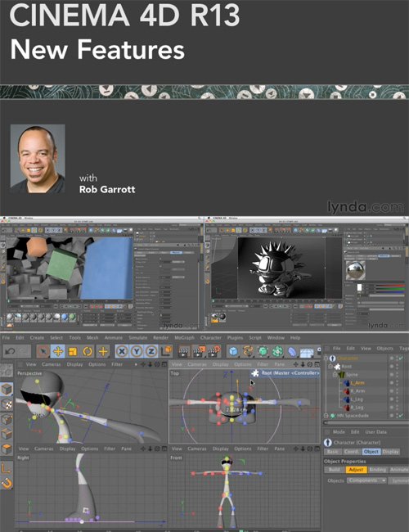Switch to the Basic tab in attributes

pos(333,452)
